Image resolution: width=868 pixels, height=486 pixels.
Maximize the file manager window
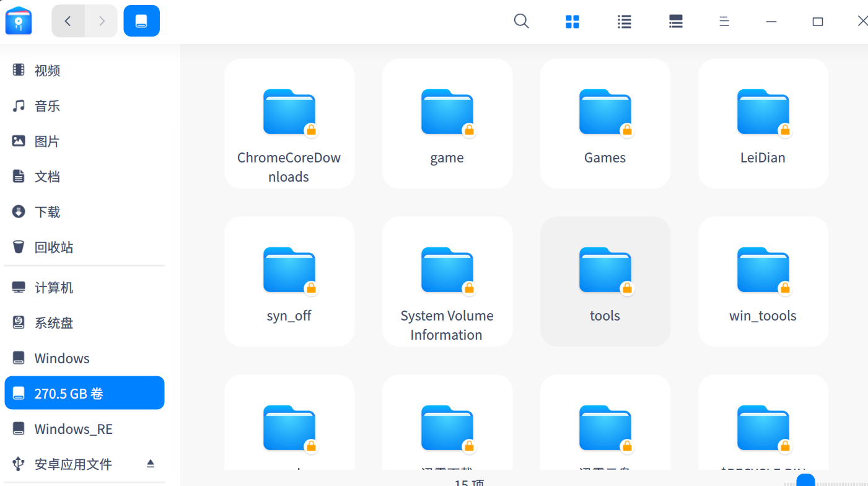point(818,22)
